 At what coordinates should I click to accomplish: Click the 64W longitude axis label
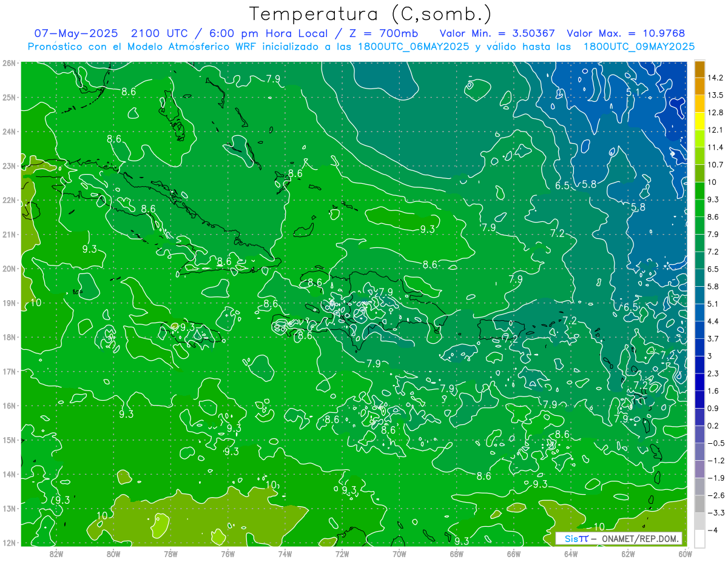571,553
